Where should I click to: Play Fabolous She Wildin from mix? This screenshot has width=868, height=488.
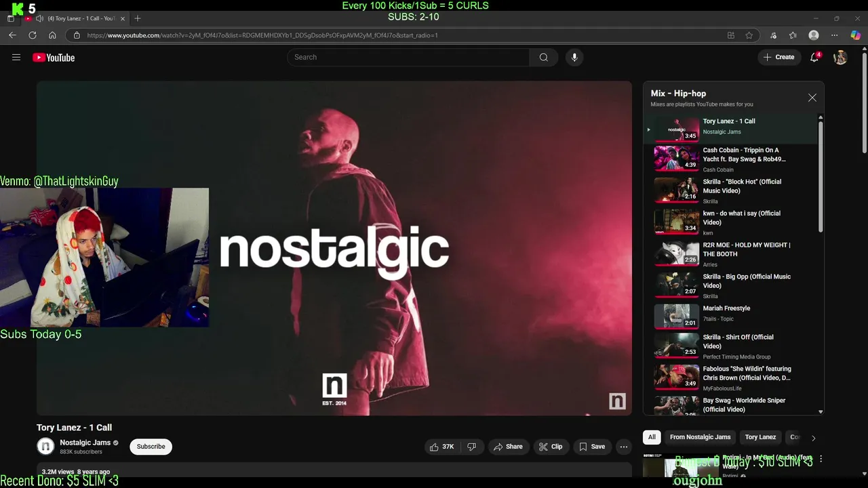click(x=731, y=378)
